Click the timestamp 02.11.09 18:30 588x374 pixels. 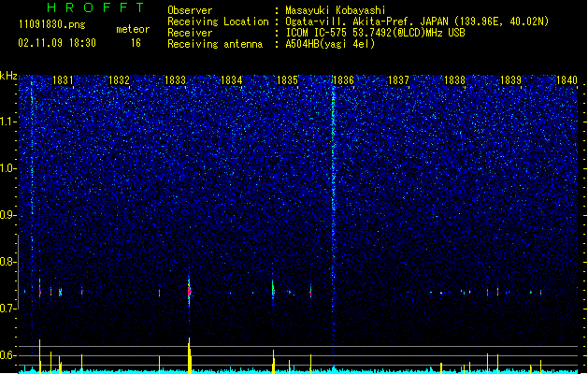tap(57, 43)
